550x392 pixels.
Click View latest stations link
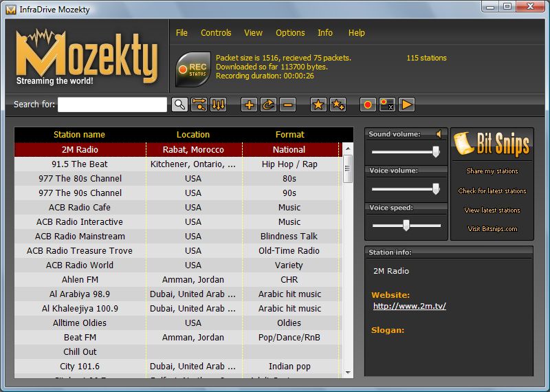point(492,210)
